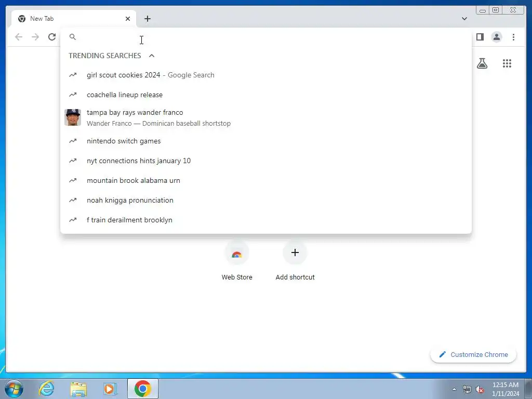
Task: Click trending arrow icon beside f train derailment
Action: click(73, 220)
